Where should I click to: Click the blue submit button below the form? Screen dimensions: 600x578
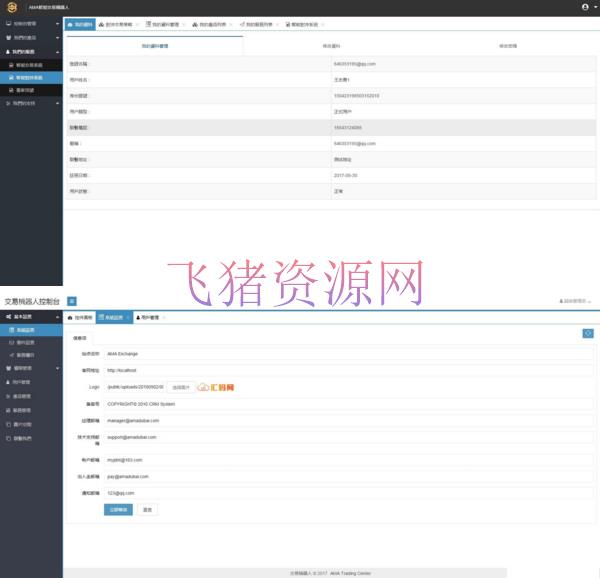pos(117,509)
